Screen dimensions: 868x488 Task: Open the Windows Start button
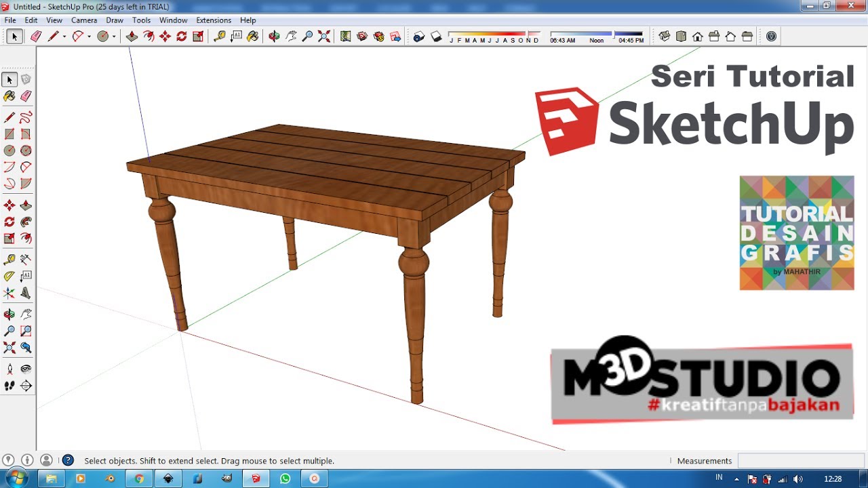[x=16, y=478]
